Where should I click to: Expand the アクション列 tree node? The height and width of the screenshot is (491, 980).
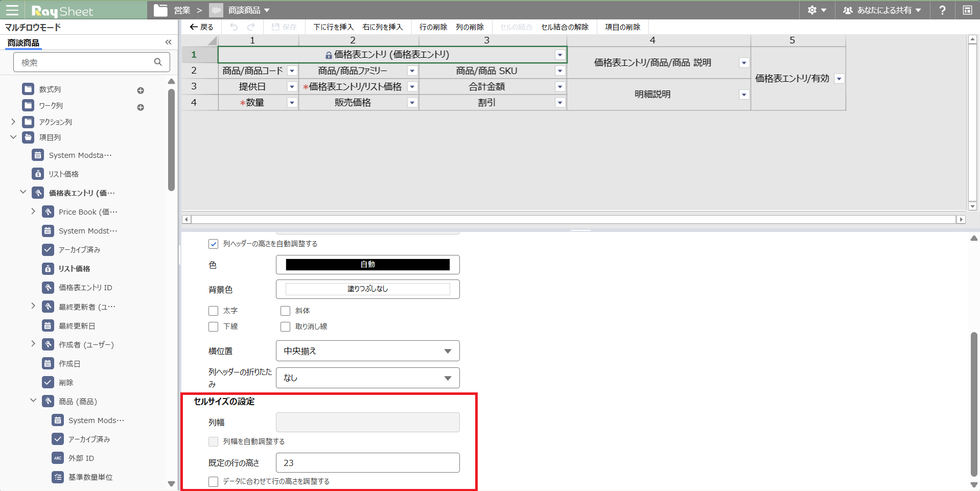click(14, 122)
